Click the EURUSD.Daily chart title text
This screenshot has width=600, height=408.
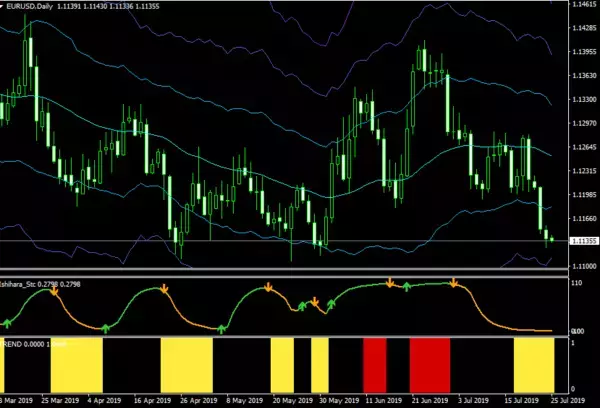(x=29, y=7)
